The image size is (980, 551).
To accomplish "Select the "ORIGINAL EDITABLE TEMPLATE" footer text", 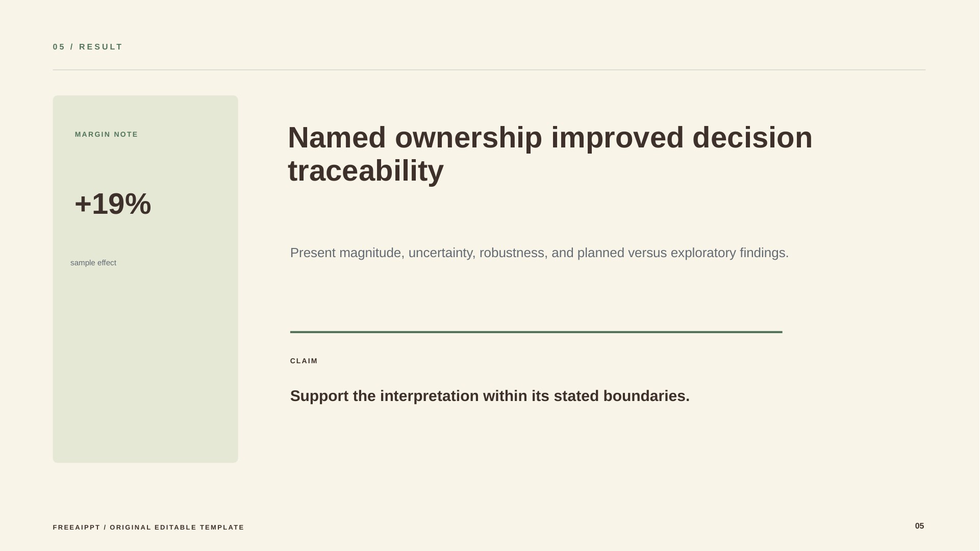I will [177, 528].
